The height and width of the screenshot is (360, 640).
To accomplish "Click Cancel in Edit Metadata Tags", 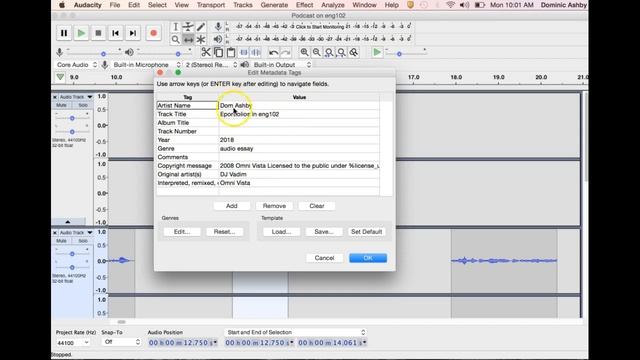I will pos(324,258).
